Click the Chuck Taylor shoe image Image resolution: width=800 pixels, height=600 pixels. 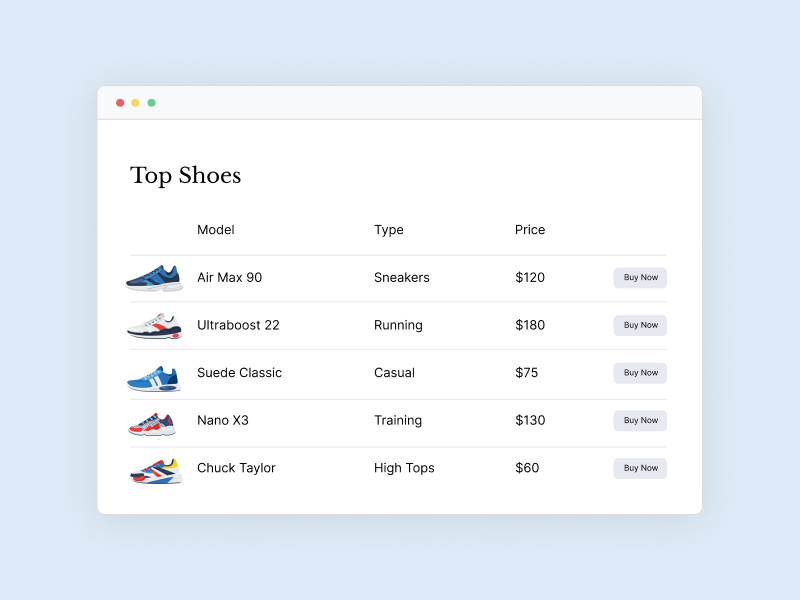[x=156, y=470]
